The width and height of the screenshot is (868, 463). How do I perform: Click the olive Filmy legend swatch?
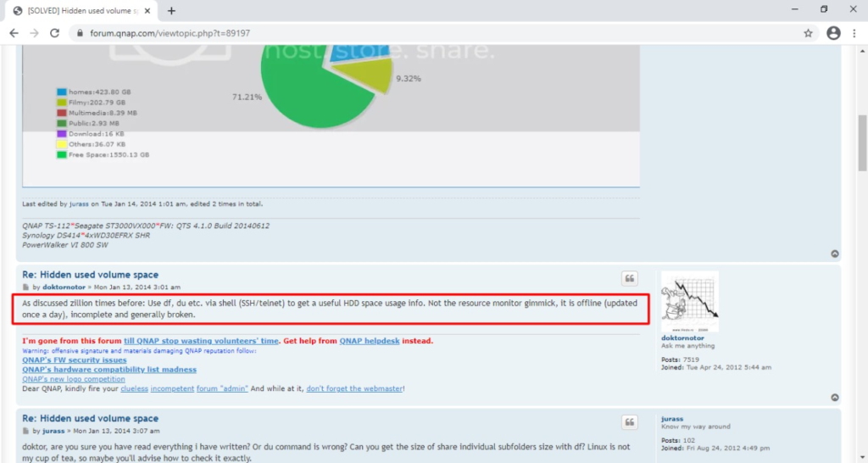pyautogui.click(x=61, y=103)
